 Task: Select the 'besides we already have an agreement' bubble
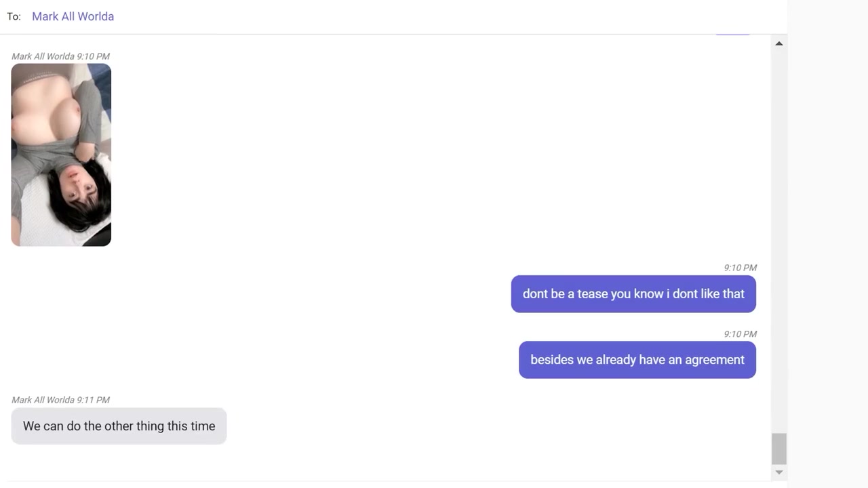pyautogui.click(x=637, y=360)
